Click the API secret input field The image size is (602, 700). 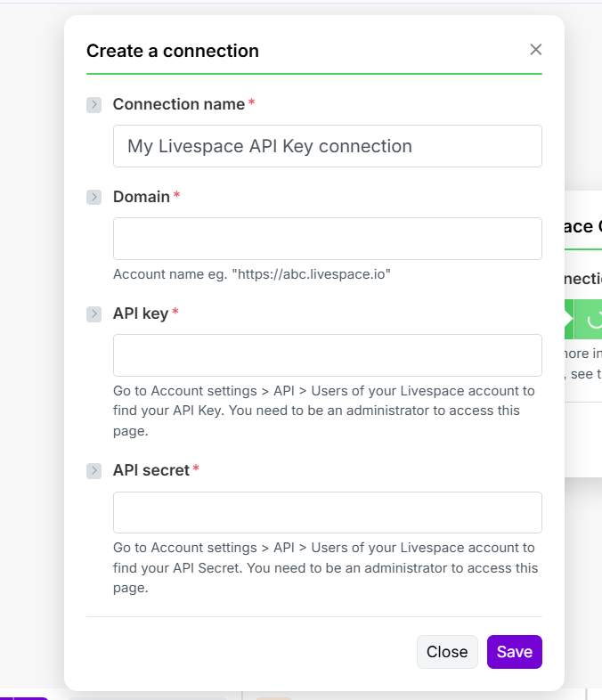[x=327, y=512]
